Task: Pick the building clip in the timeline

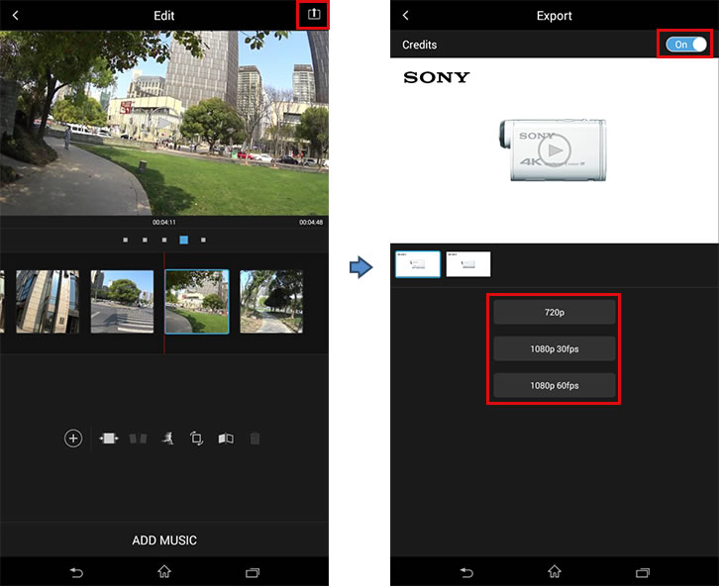Action: (47, 301)
